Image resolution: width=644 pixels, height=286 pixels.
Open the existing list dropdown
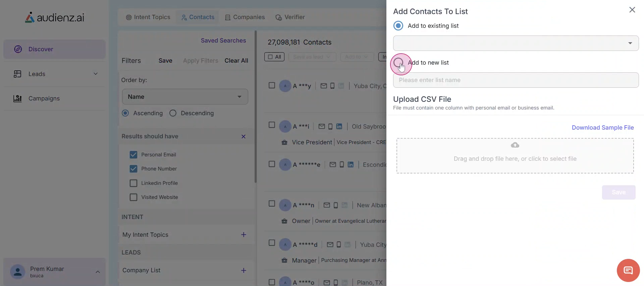516,43
